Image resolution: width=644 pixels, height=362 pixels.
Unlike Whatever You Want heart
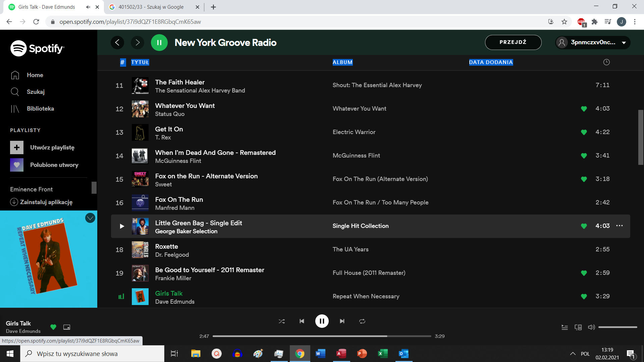click(584, 109)
